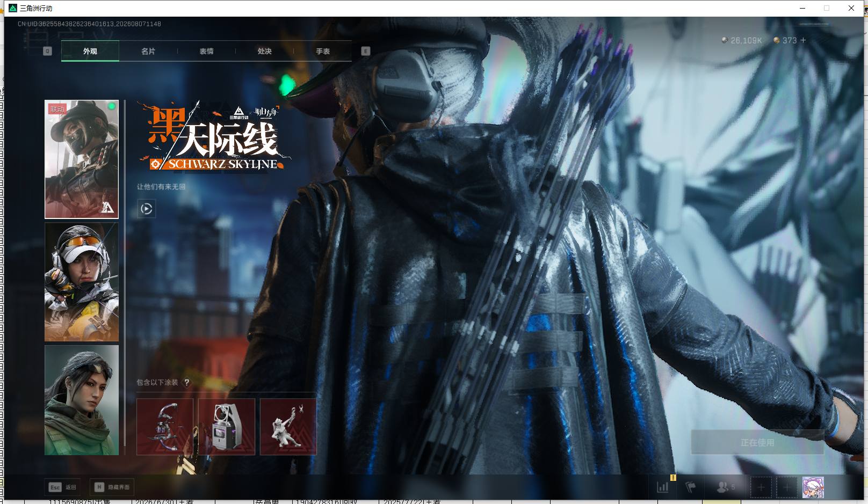Preview the included white device item skin

tap(227, 427)
